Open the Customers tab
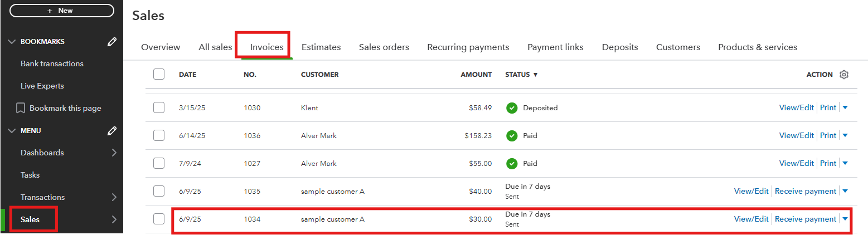Image resolution: width=868 pixels, height=235 pixels. 678,47
